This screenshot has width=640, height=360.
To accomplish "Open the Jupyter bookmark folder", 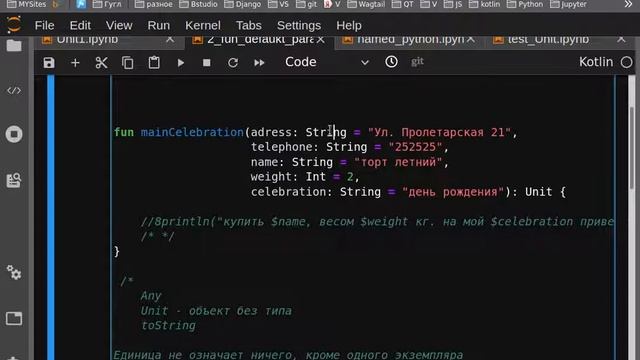I will (568, 4).
